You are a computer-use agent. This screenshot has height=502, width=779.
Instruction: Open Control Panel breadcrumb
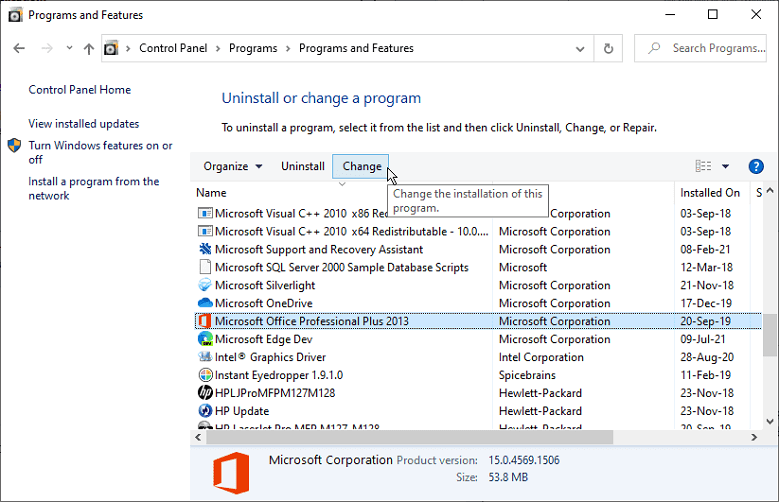tap(173, 48)
